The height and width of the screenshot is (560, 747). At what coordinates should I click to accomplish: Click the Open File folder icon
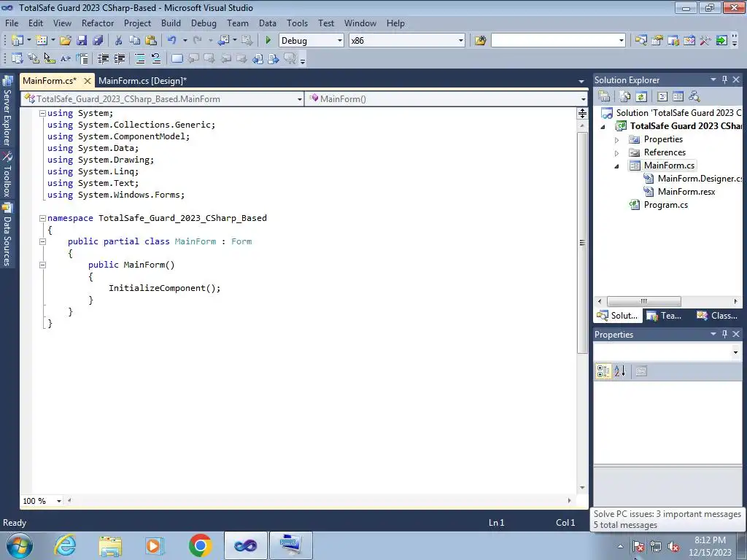[x=65, y=41]
